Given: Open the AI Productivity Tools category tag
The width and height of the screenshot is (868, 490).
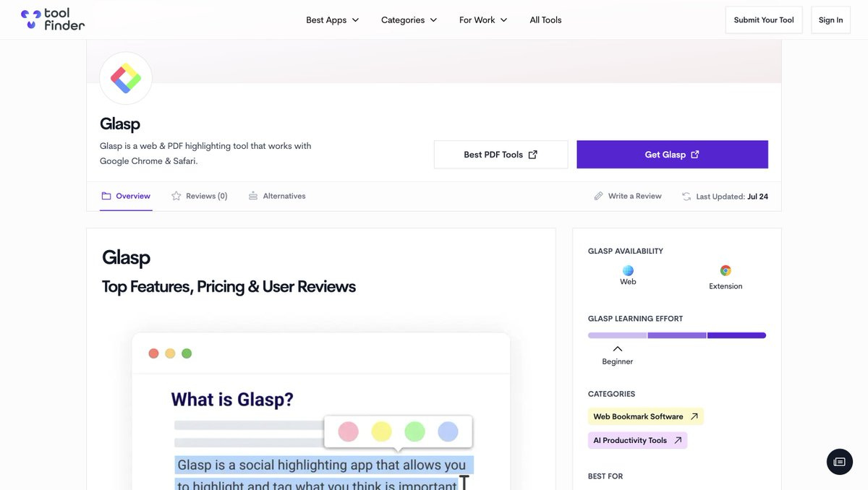Looking at the screenshot, I should [x=637, y=440].
